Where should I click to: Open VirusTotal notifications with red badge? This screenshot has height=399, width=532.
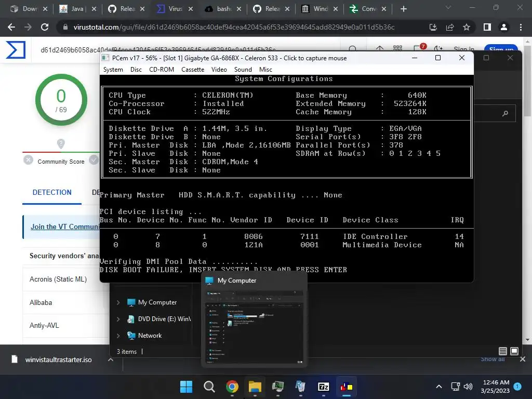419,48
